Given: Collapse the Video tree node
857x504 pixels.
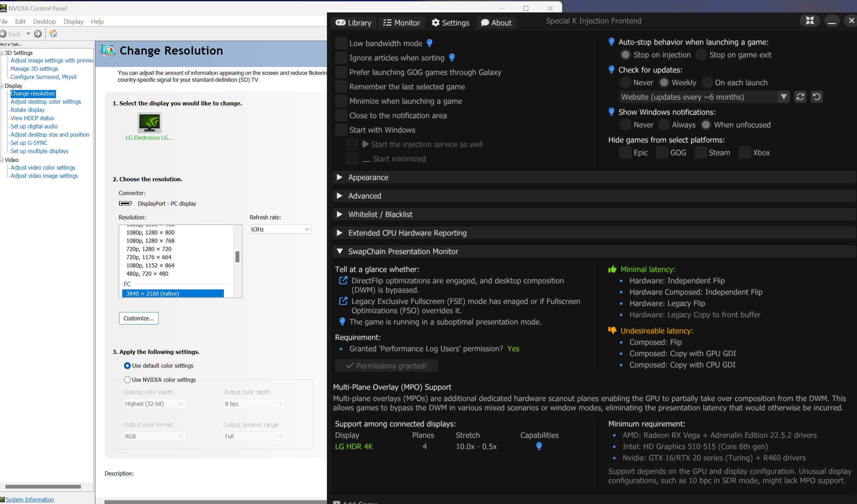Looking at the screenshot, I should (x=2, y=160).
